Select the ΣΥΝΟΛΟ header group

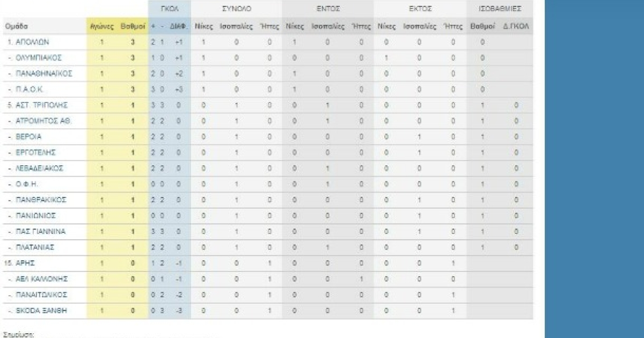coord(236,9)
